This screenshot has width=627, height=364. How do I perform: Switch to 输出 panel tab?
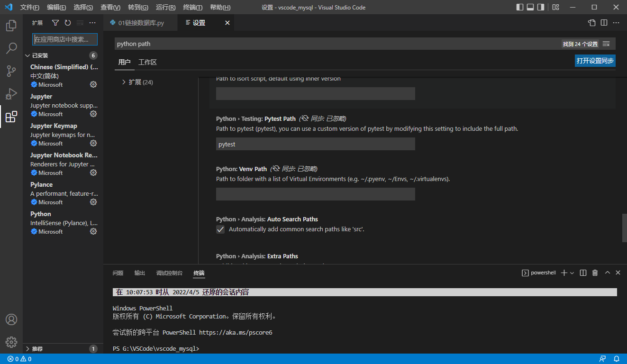(140, 273)
